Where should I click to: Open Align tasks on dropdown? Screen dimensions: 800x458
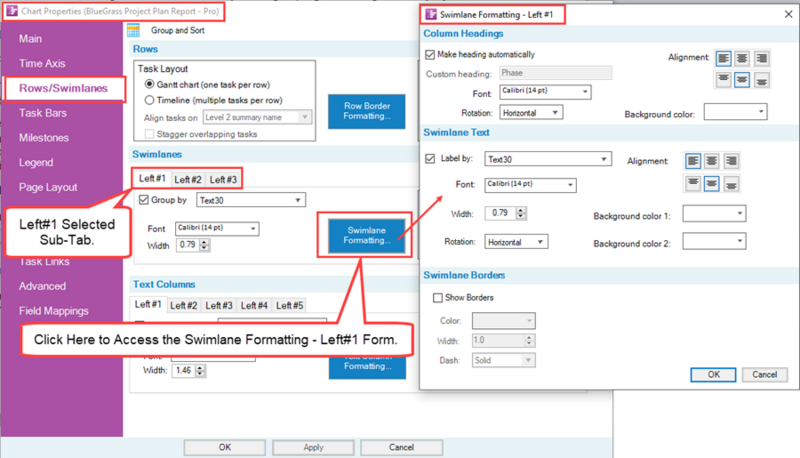point(257,117)
